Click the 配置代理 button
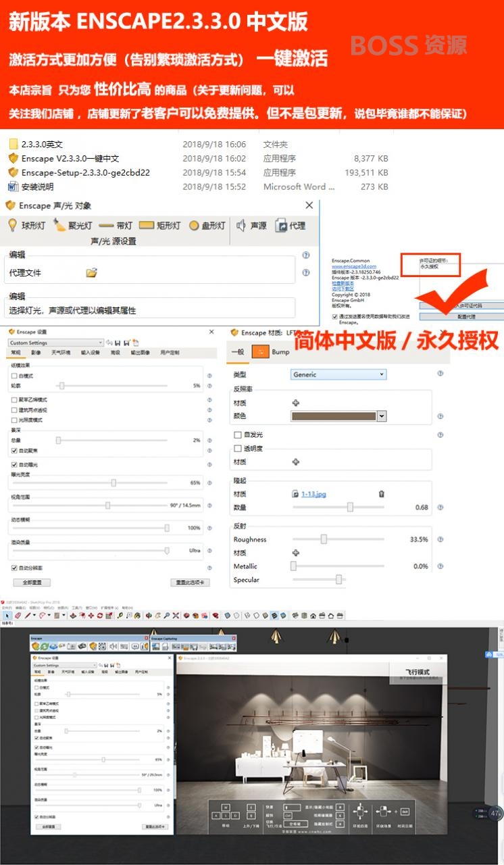Screen dimensions: 504x865 (x=466, y=316)
